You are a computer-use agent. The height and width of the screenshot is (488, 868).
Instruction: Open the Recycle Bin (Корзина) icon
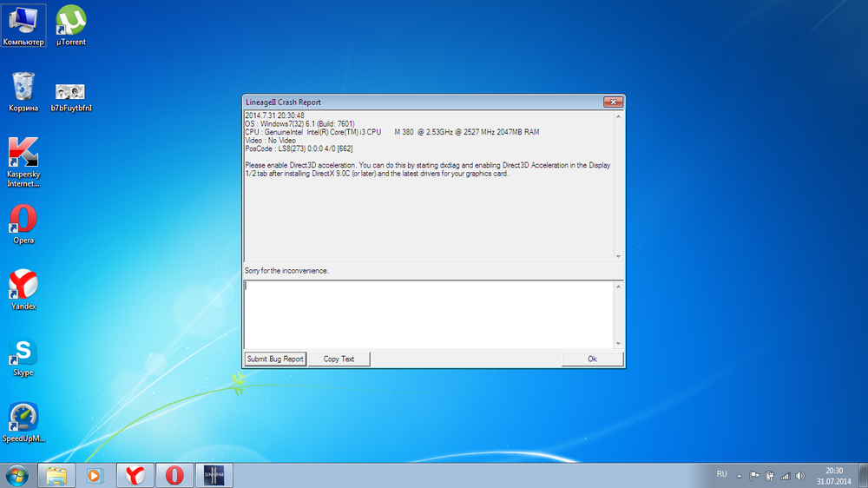23,88
